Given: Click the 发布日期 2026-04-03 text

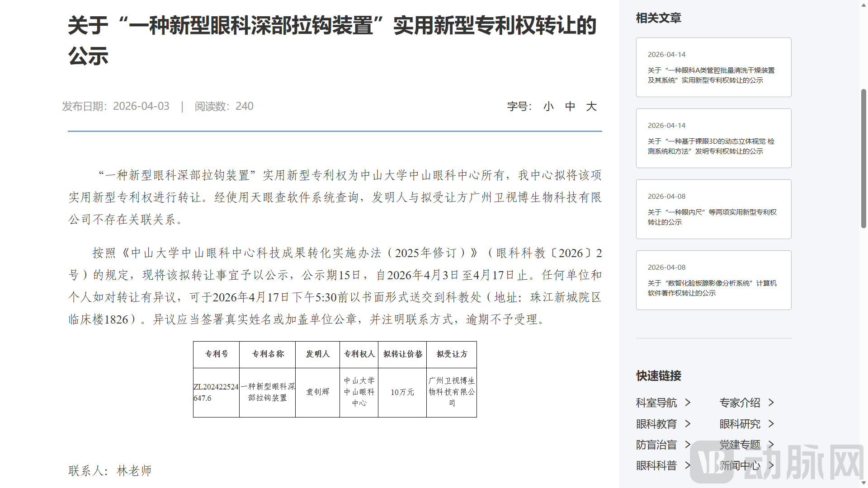Looking at the screenshot, I should coord(116,106).
